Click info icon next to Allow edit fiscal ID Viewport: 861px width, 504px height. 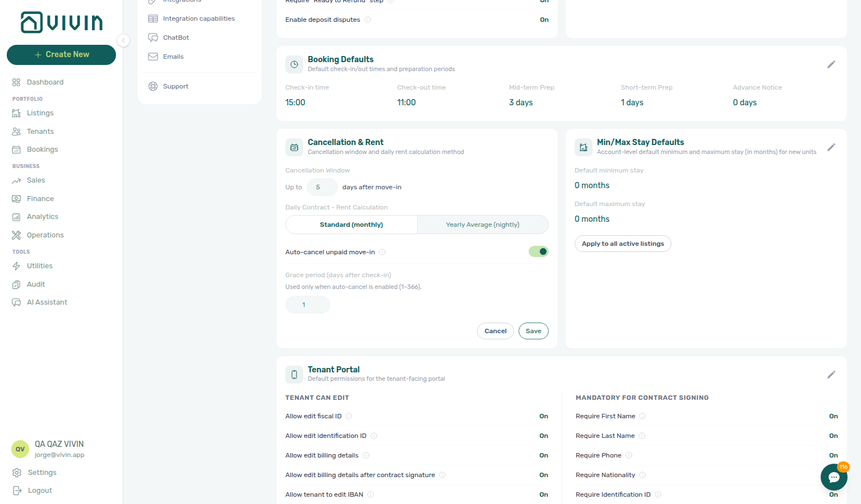pyautogui.click(x=349, y=416)
